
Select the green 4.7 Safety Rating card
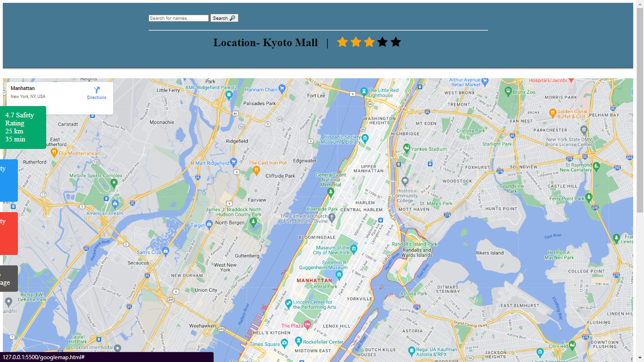[23, 127]
